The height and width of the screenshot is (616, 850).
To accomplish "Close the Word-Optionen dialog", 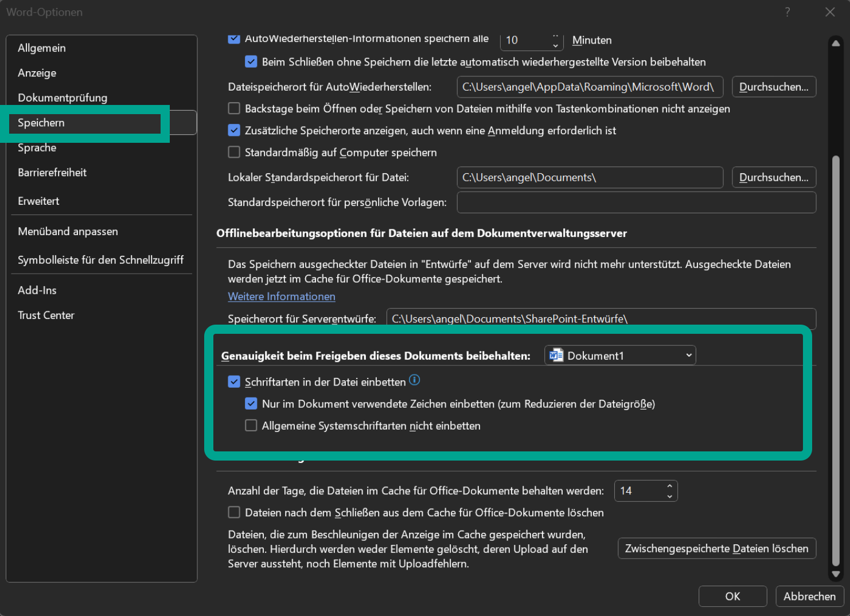I will [830, 12].
